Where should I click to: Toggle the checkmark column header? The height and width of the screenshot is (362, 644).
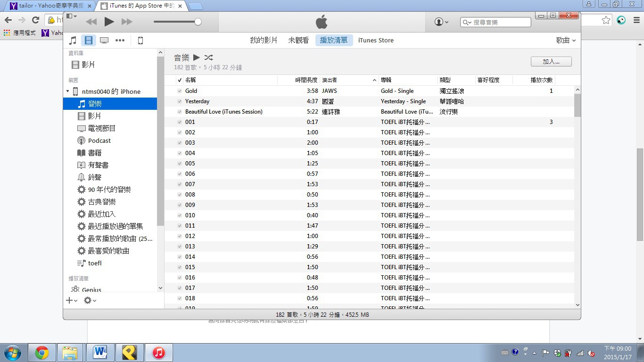tap(180, 80)
